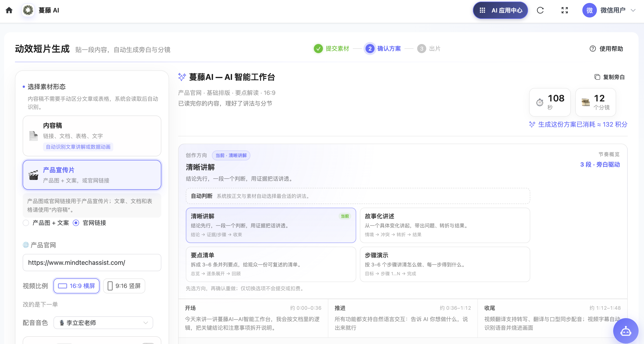Viewport: 644px width, 344px height.
Task: Select the 自动判断 option row
Action: 358,196
